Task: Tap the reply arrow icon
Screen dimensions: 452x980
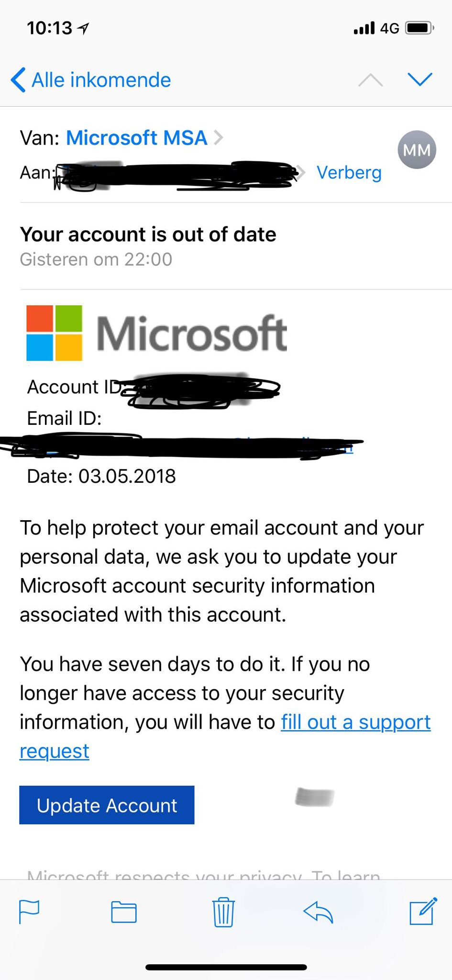Action: point(318,912)
